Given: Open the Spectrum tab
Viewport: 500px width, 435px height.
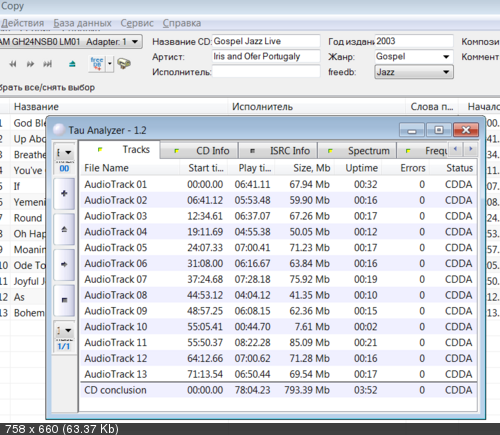Looking at the screenshot, I should click(x=357, y=151).
